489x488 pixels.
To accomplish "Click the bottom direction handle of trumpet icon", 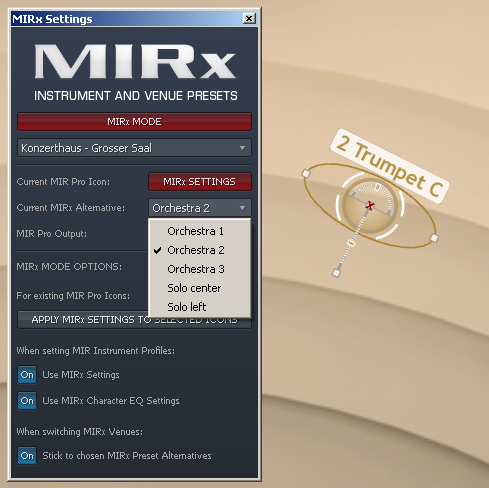I will (336, 273).
